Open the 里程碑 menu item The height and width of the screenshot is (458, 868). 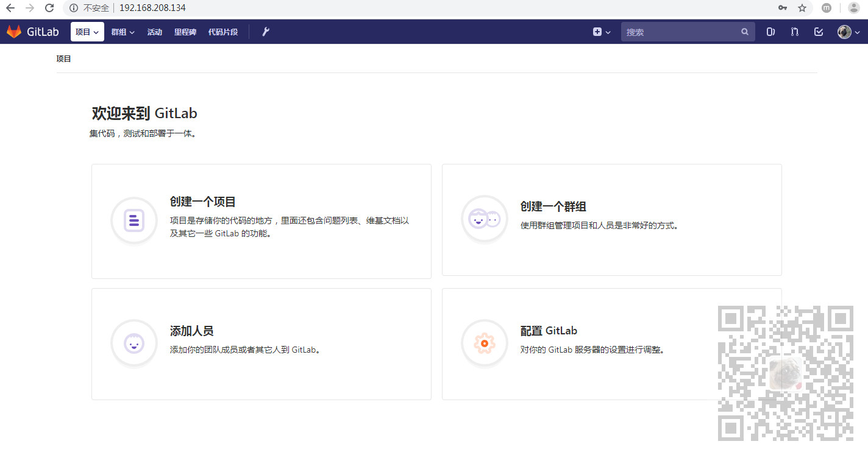pyautogui.click(x=185, y=32)
